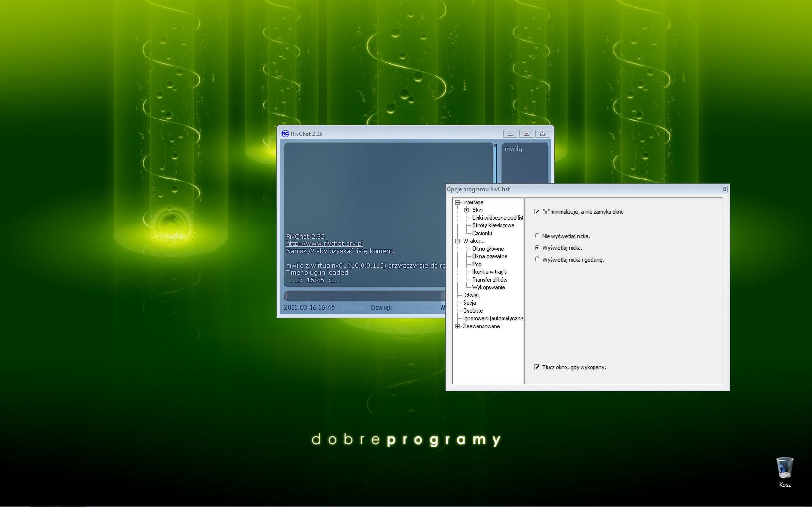Select 'W akcji...' tree item
The image size is (812, 507).
click(x=474, y=241)
